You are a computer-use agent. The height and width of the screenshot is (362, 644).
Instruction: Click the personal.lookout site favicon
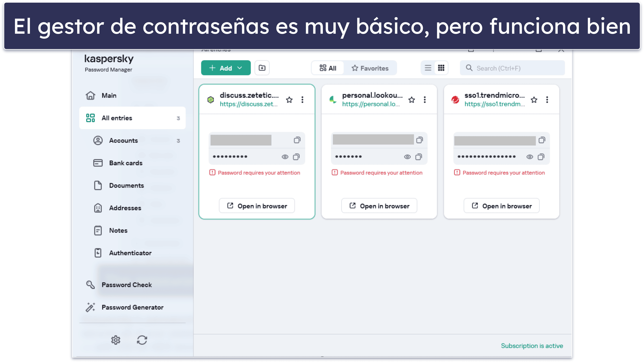tap(333, 100)
